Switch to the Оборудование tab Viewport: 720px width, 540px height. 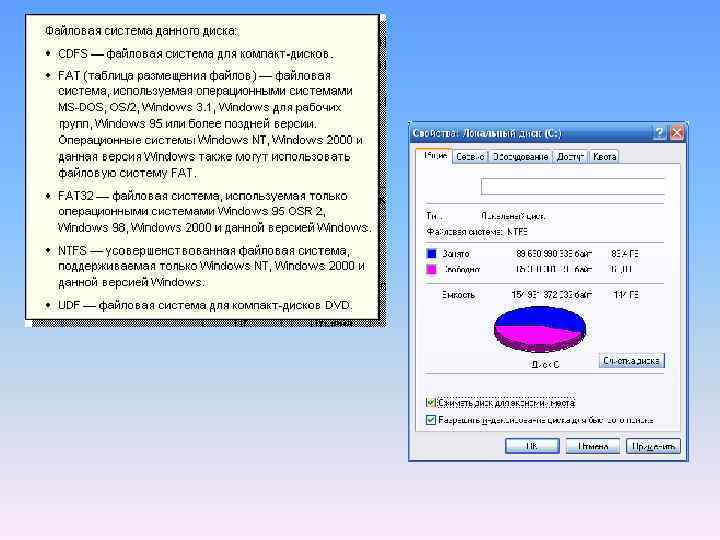point(520,157)
